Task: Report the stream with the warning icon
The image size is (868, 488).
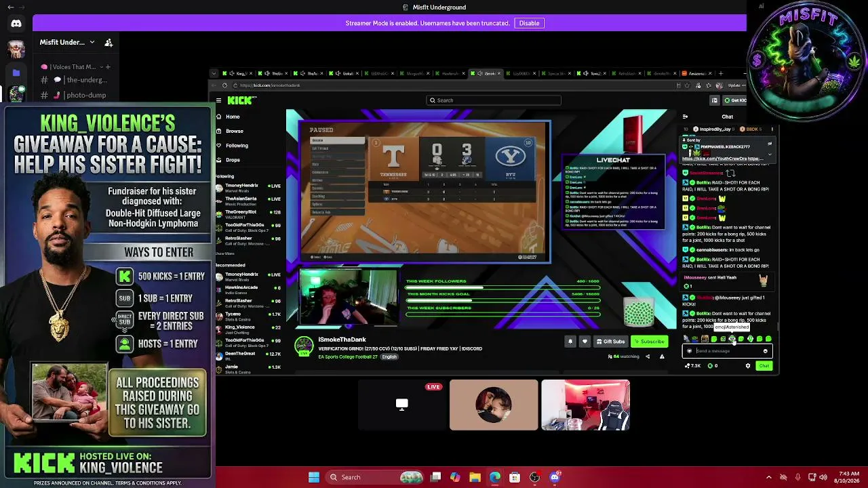Action: 662,357
